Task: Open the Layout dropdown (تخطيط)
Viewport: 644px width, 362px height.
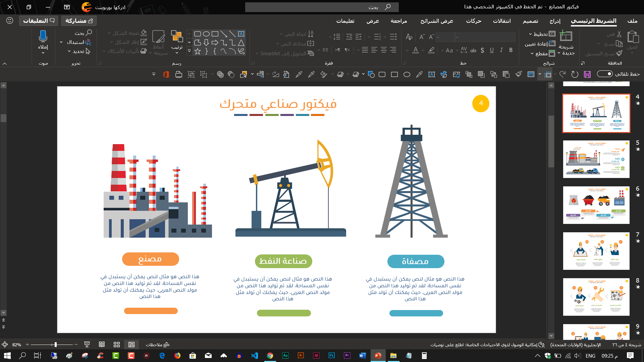Action: 542,34
